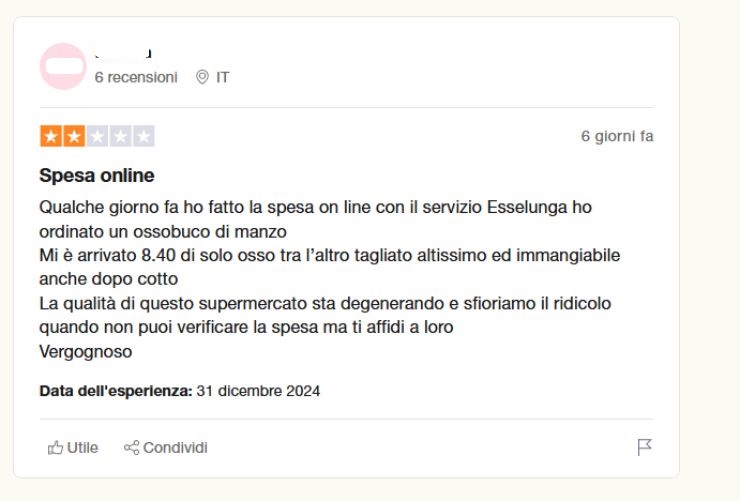Mark the review with the 'Utile' label
The image size is (740, 501).
[82, 448]
